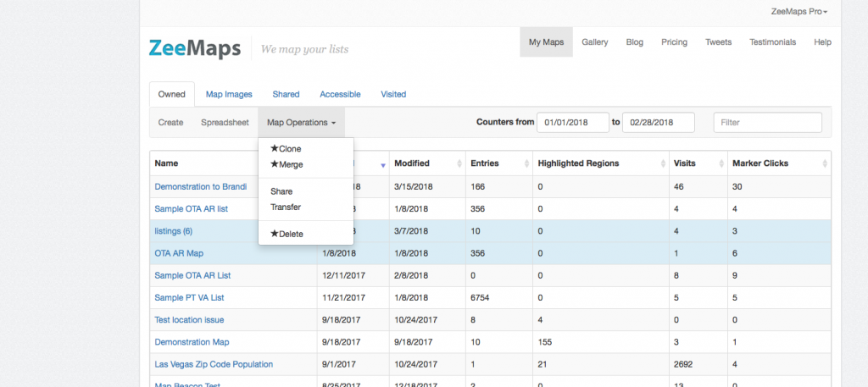Sort by Entries column arrows

coord(525,164)
